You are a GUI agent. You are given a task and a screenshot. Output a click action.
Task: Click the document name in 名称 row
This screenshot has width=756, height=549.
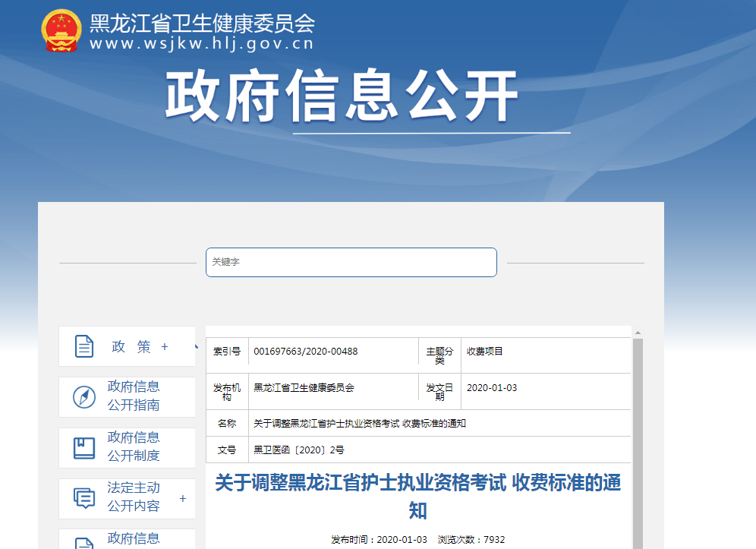pyautogui.click(x=360, y=424)
